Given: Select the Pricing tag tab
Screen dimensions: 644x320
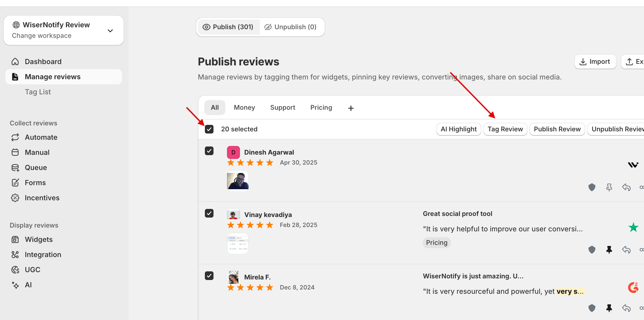Looking at the screenshot, I should [x=321, y=108].
